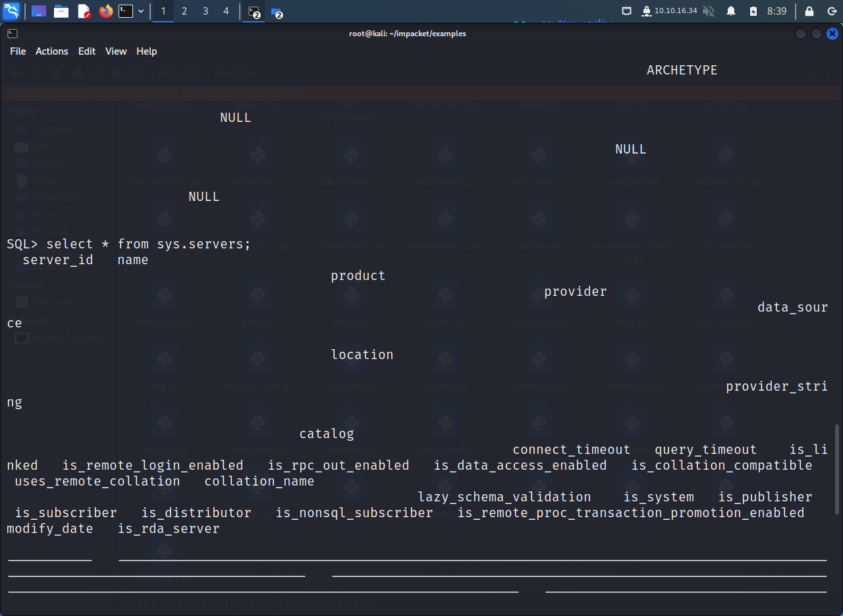
Task: Open the terminal File menu
Action: 18,51
